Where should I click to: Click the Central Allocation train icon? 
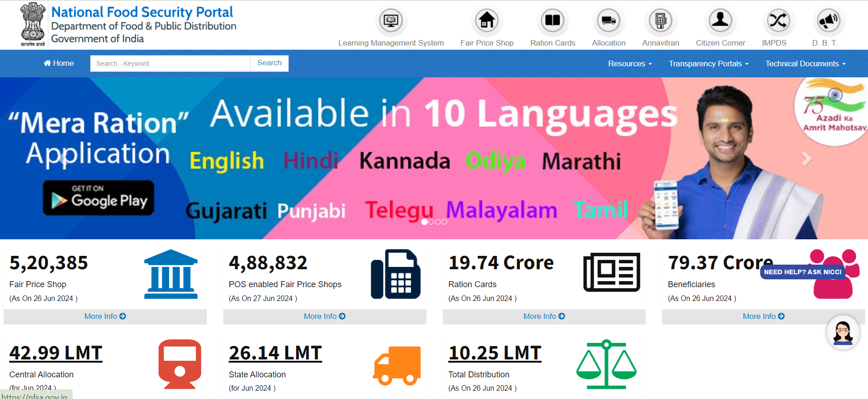click(180, 364)
